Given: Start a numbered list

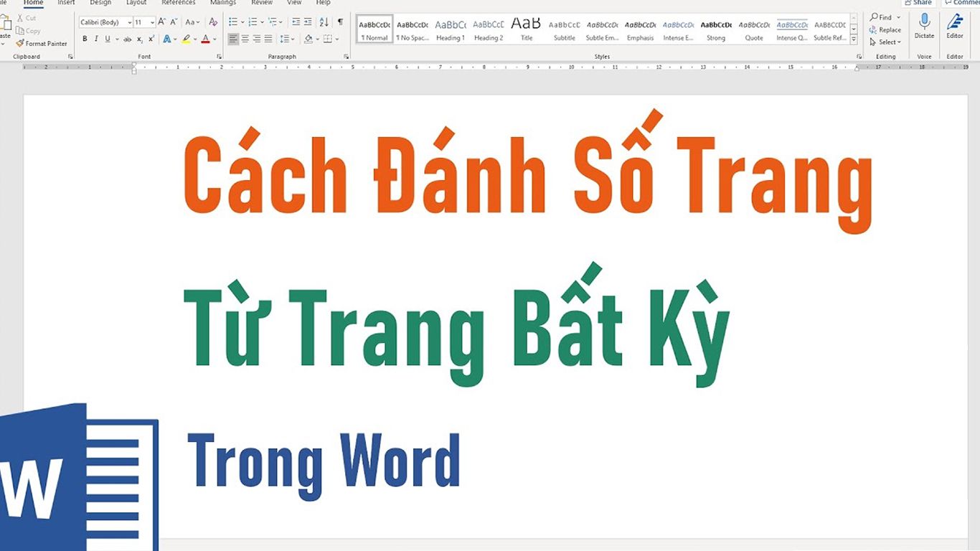Looking at the screenshot, I should point(253,22).
